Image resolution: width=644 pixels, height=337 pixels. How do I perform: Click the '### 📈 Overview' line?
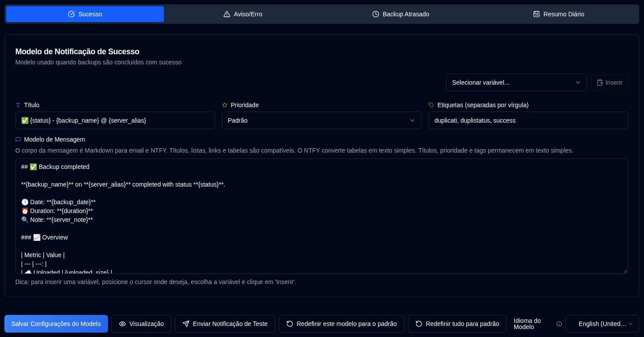44,237
